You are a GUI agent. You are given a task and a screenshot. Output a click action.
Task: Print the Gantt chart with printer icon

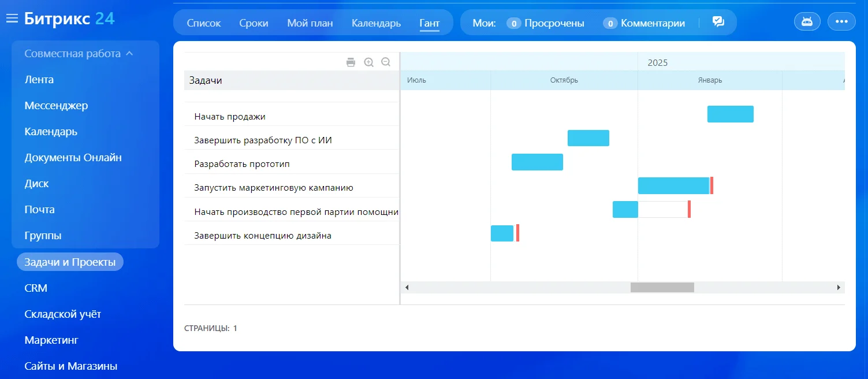tap(351, 62)
